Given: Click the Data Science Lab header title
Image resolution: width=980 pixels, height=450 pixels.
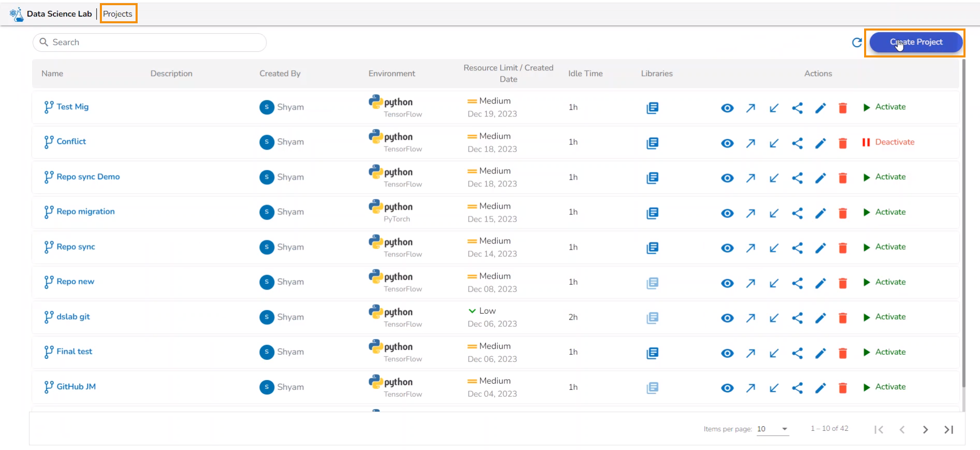Looking at the screenshot, I should [x=59, y=14].
